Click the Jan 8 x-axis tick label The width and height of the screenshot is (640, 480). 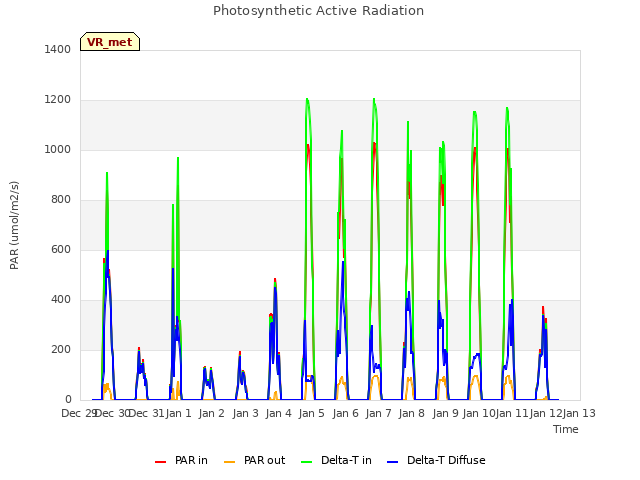coord(412,413)
